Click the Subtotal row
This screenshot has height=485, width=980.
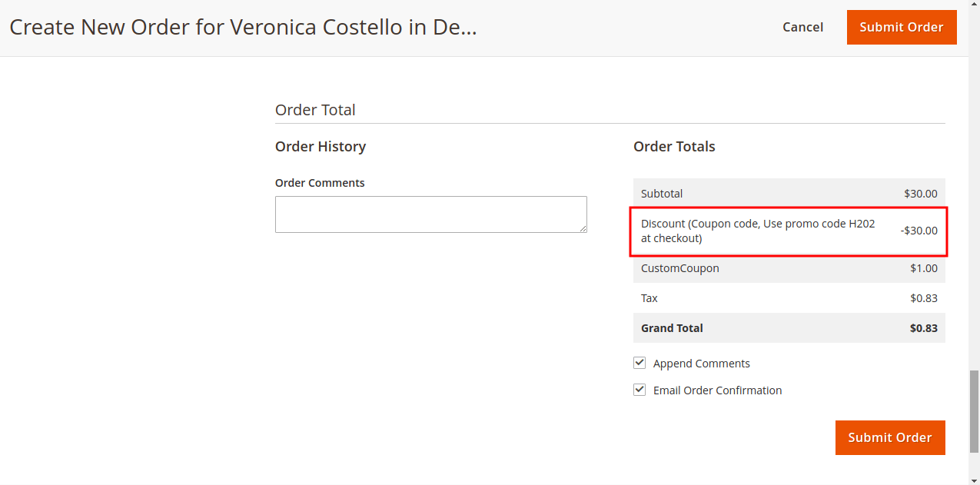(789, 194)
